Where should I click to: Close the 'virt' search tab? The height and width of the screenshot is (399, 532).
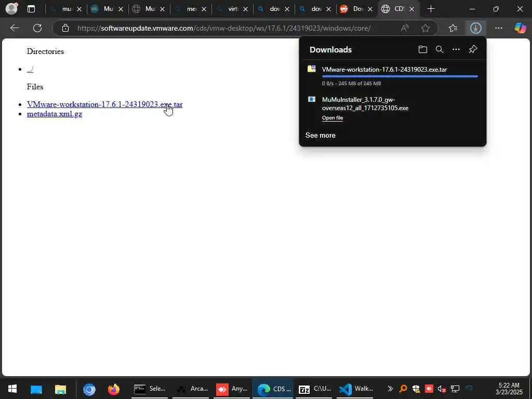[x=245, y=9]
